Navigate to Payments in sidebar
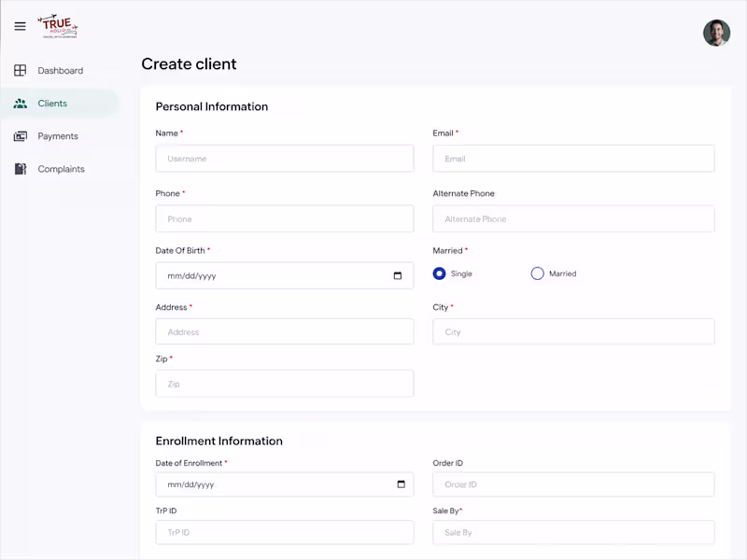747x560 pixels. tap(60, 136)
